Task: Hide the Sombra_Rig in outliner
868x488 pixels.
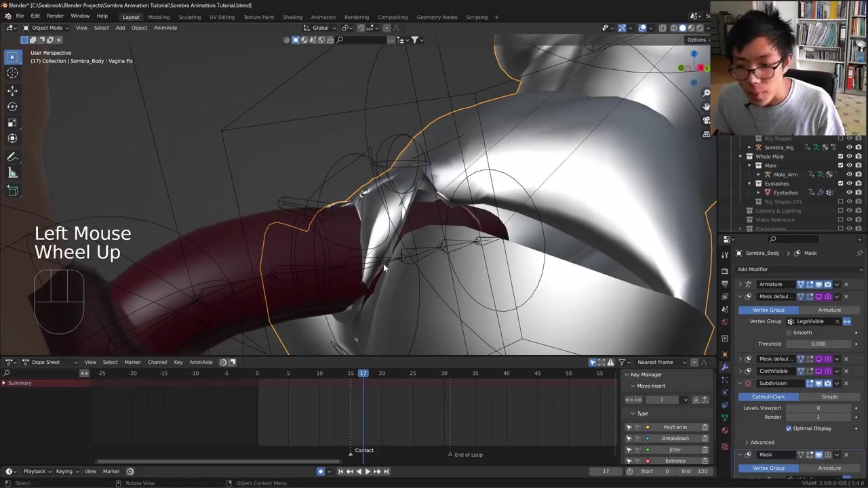Action: (x=849, y=147)
